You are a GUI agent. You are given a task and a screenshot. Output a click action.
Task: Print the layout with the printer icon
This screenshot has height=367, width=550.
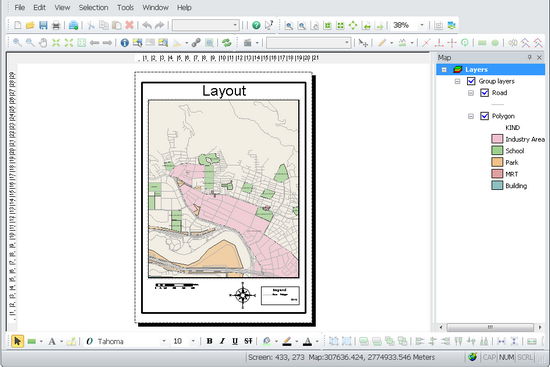click(56, 25)
